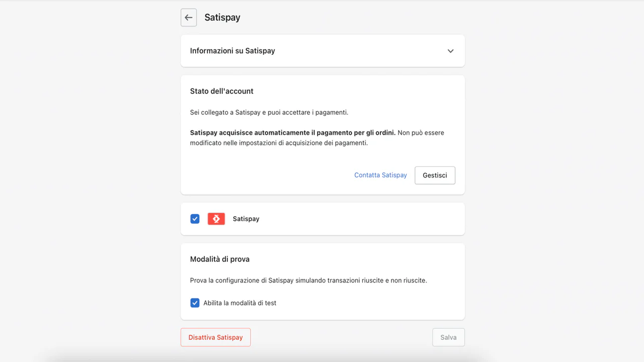Expand the Informazioni su Satispay section

450,51
